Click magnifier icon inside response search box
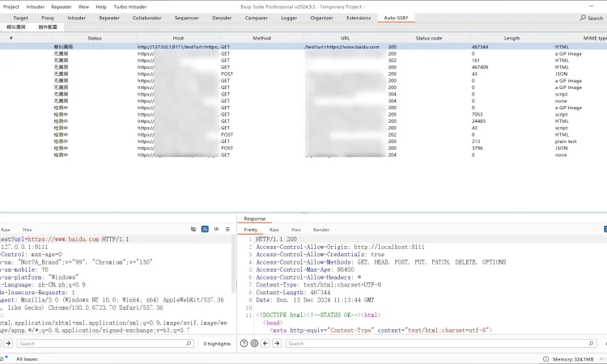Image resolution: width=607 pixels, height=364 pixels. click(x=591, y=343)
